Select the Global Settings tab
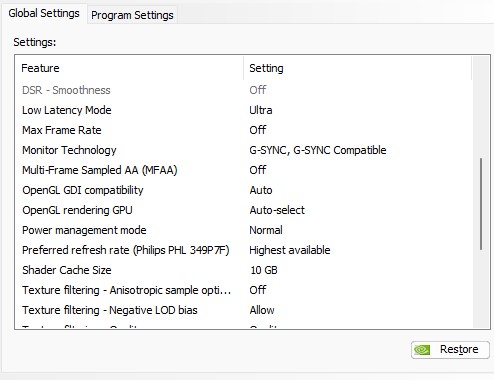Screen dimensions: 494x380 point(44,13)
